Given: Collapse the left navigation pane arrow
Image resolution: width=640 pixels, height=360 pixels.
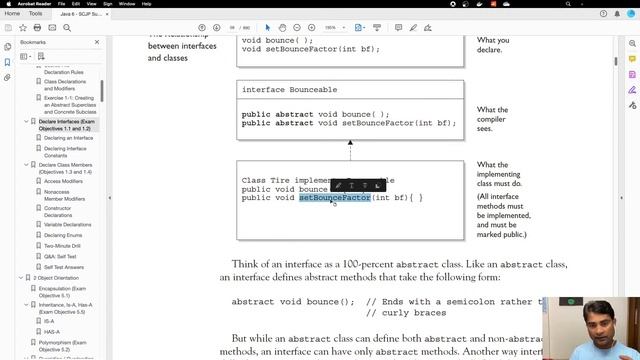Looking at the screenshot, I should click(x=109, y=198).
